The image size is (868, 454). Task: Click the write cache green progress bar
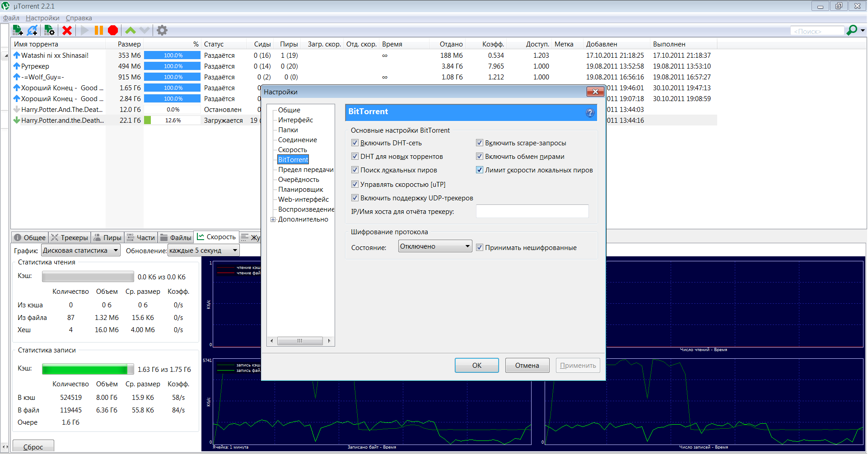(88, 369)
